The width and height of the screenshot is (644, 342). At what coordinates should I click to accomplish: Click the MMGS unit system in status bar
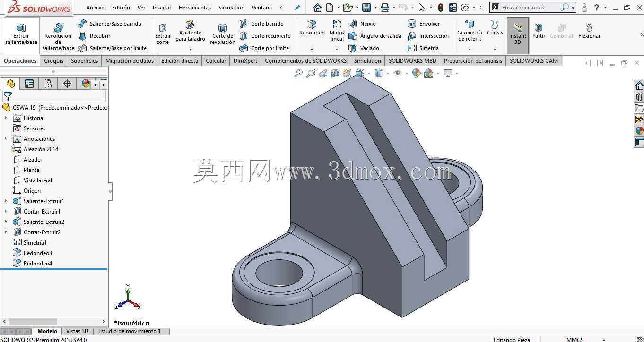point(575,339)
